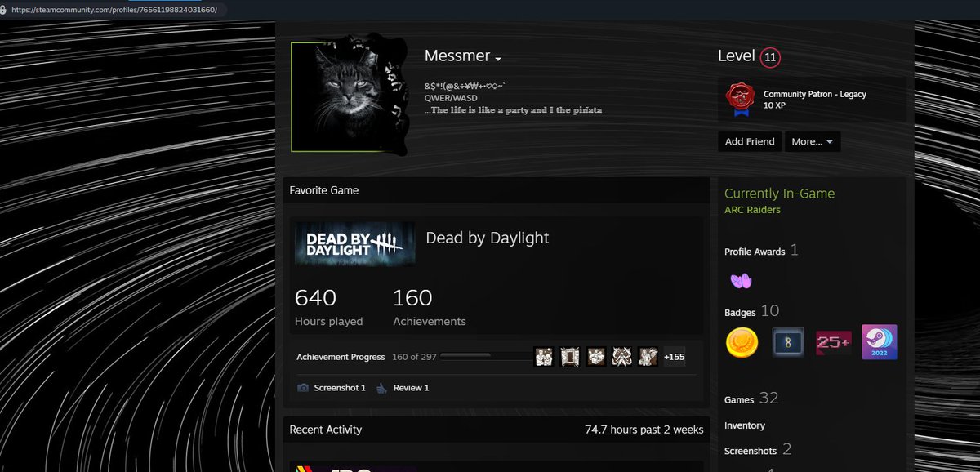The image size is (980, 472).
Task: Open the Community Patron red seal badge
Action: click(739, 100)
